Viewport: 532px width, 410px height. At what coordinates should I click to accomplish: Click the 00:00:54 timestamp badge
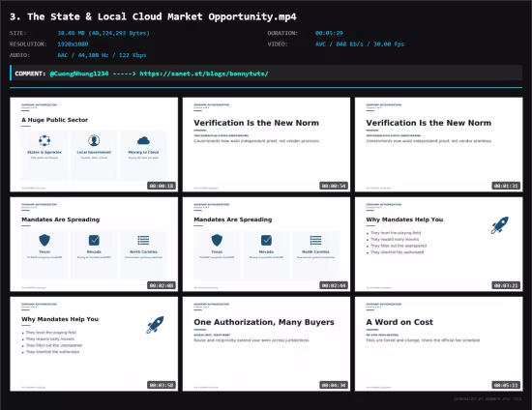[x=334, y=186]
